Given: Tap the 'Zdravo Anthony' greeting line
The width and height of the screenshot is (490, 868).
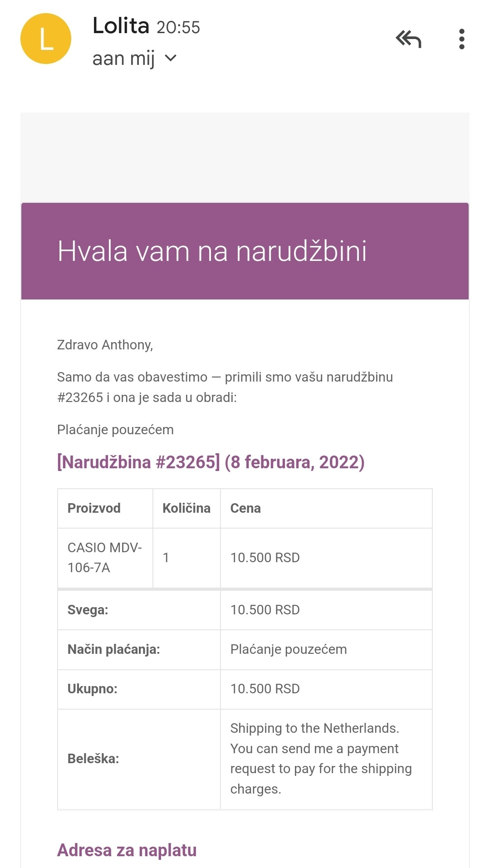Looking at the screenshot, I should click(105, 345).
